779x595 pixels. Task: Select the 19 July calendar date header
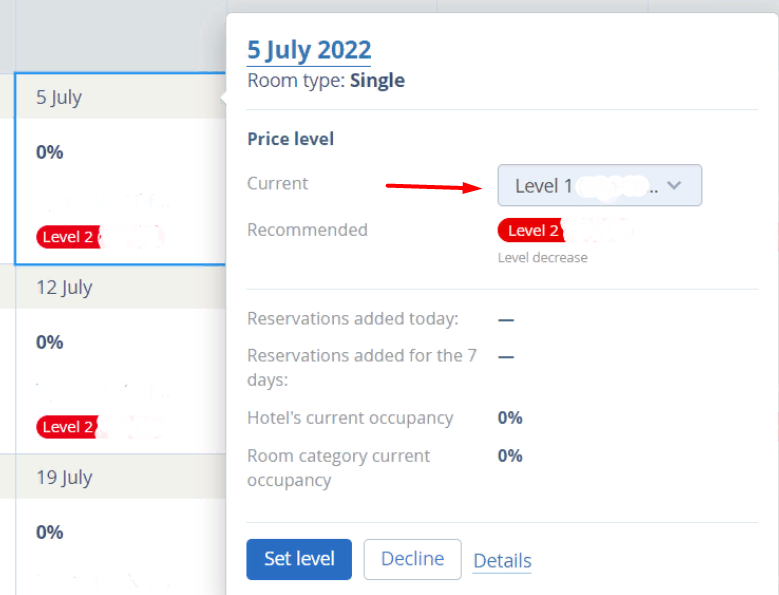64,477
